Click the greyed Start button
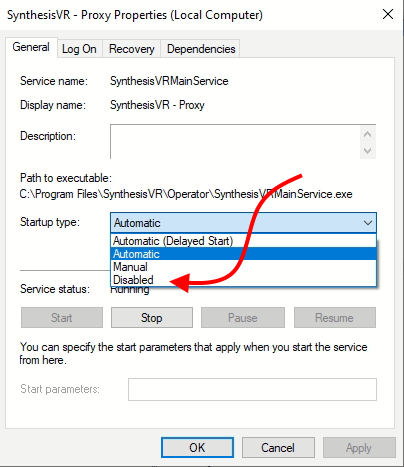This screenshot has width=404, height=467. (x=62, y=318)
